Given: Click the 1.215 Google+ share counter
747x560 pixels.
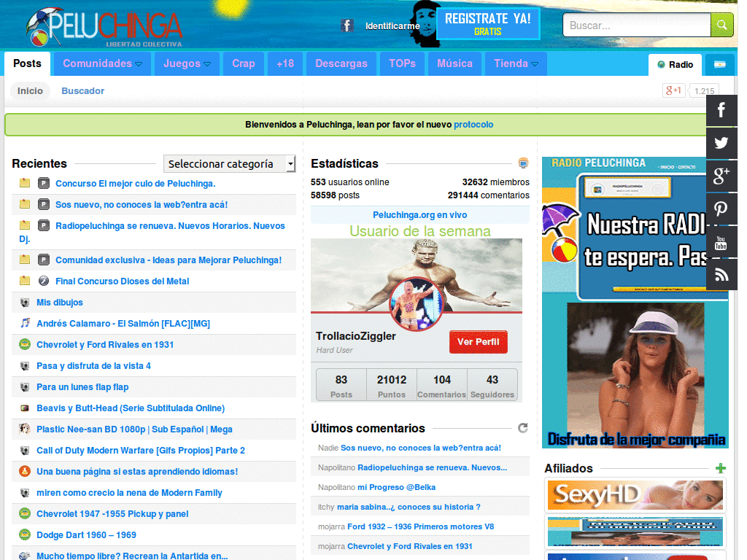Looking at the screenshot, I should 704,90.
